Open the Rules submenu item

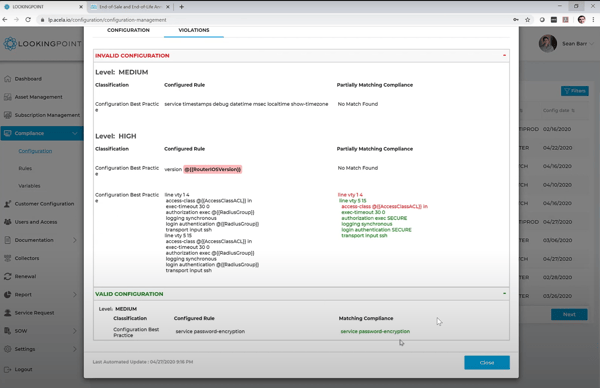click(25, 168)
